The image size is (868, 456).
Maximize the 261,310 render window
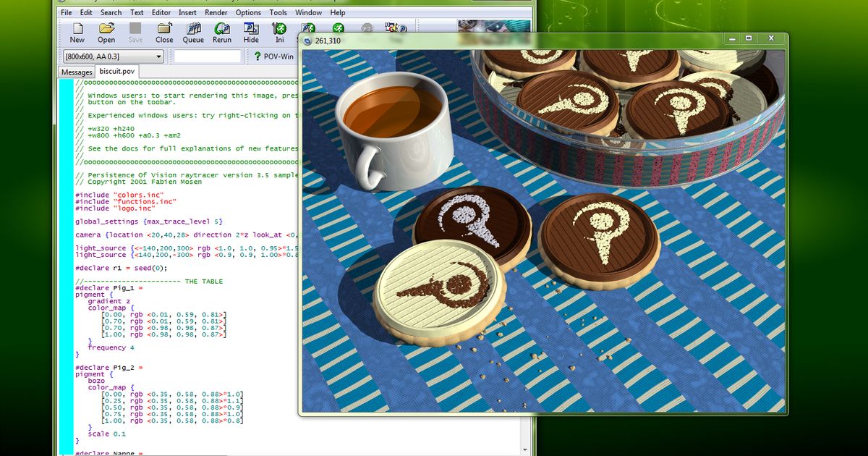tap(749, 38)
